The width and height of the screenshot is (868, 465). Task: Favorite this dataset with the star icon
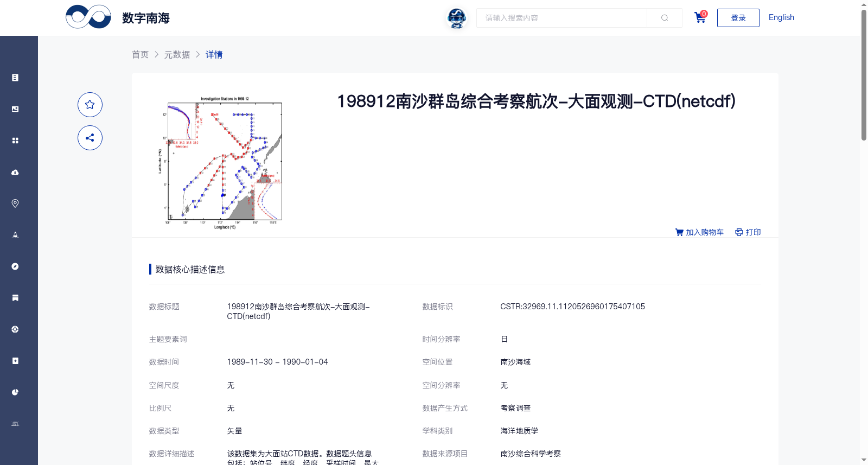(x=90, y=105)
